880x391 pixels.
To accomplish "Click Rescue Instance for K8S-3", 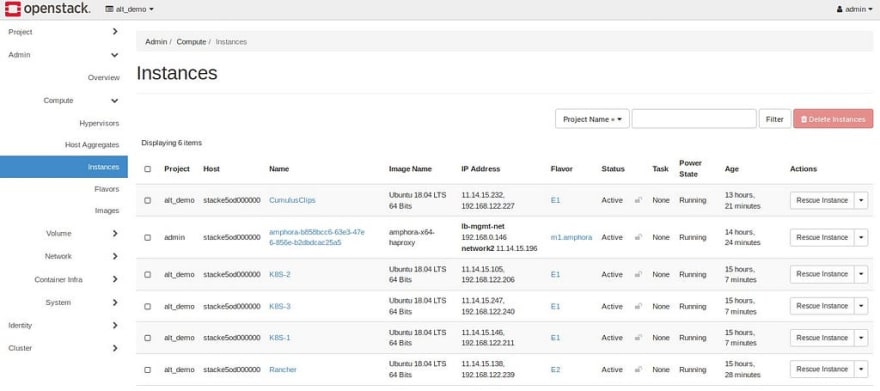I will pos(822,306).
